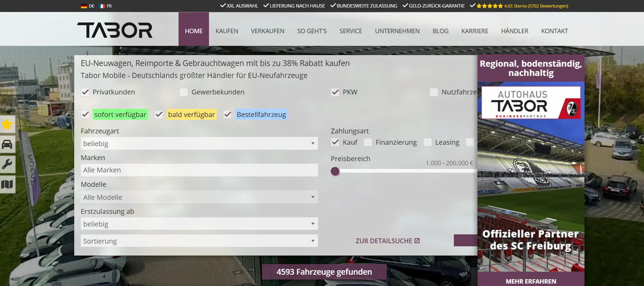
Task: Uncheck the Bestellfahrzeug checkbox
Action: pos(227,114)
